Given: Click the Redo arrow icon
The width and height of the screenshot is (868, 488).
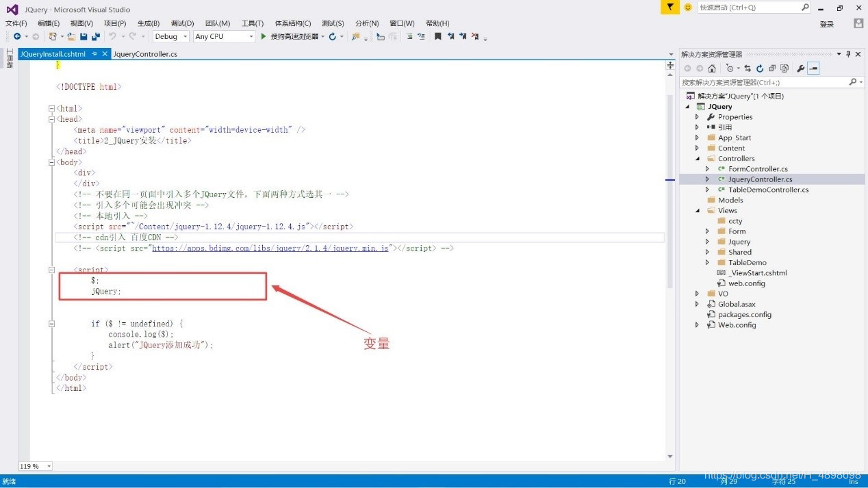Looking at the screenshot, I should point(132,36).
